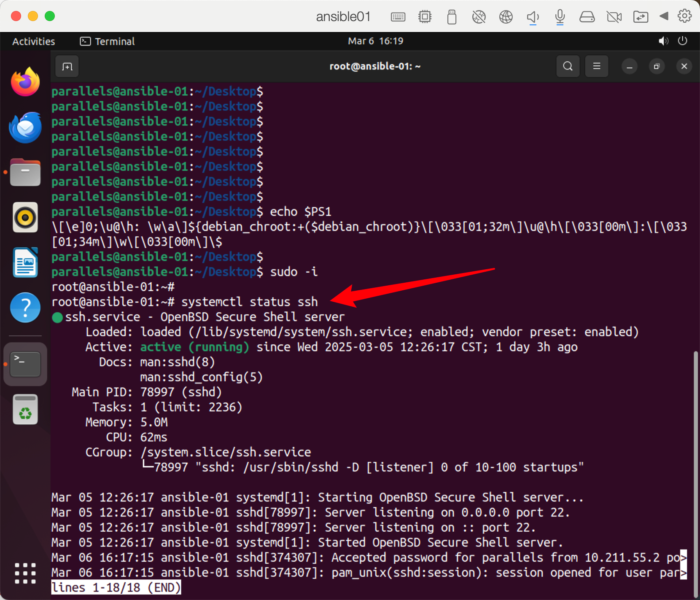Viewport: 700px width, 600px height.
Task: Open Thunderbird mail from the dock
Action: tap(25, 127)
